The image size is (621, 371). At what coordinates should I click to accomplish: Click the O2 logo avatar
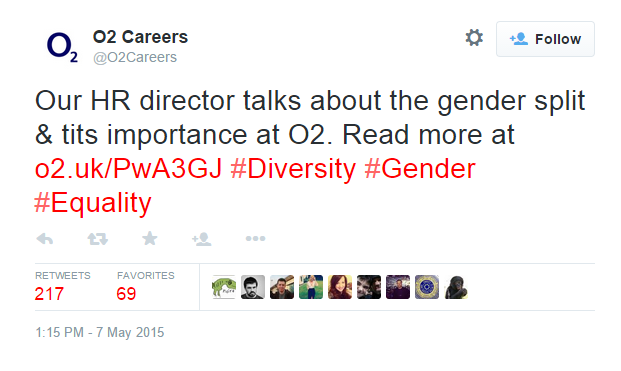click(x=62, y=48)
